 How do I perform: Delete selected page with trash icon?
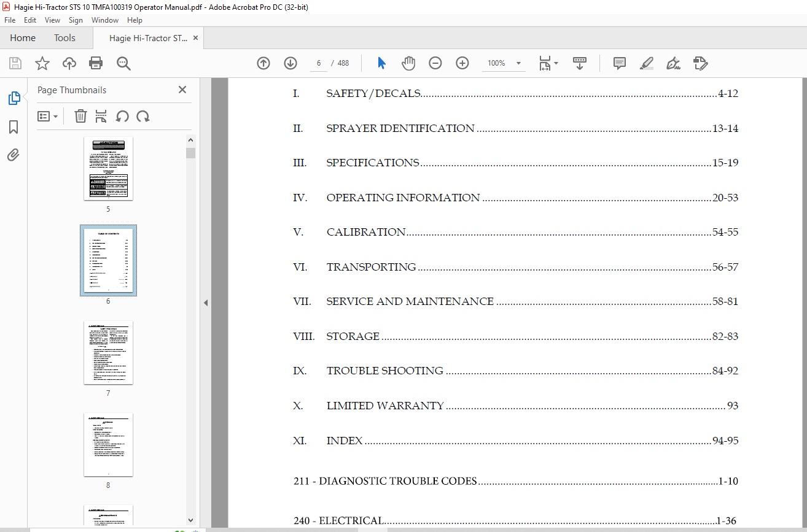(80, 116)
